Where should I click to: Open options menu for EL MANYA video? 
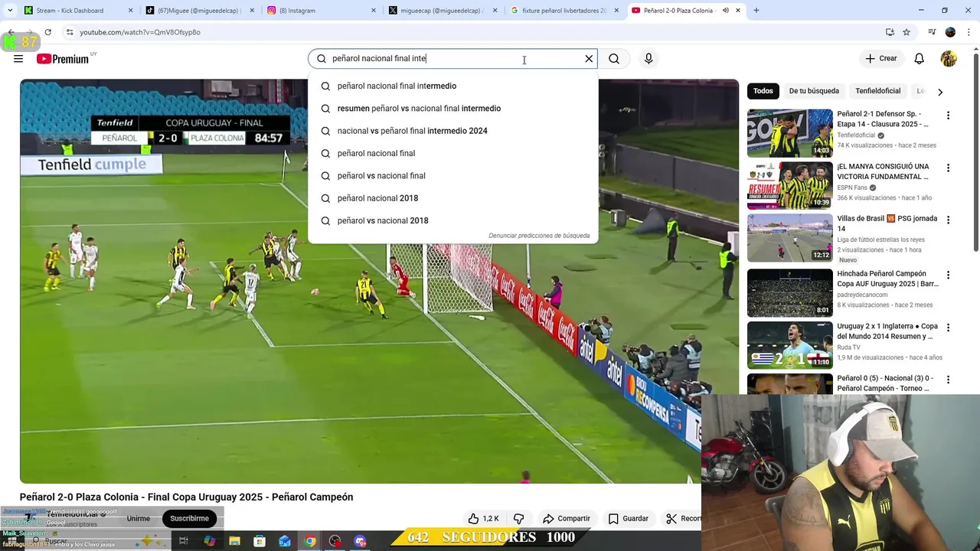coord(948,168)
